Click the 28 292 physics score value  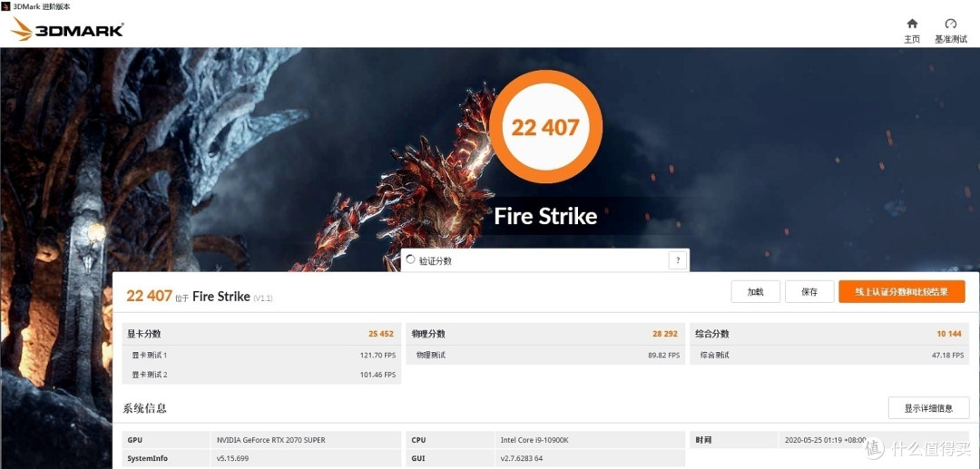tap(665, 334)
